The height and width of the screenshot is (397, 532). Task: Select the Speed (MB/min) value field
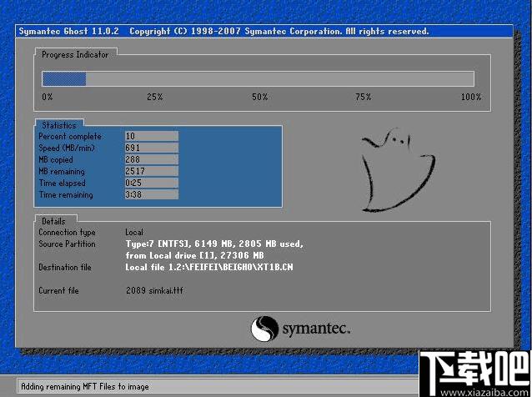(151, 148)
